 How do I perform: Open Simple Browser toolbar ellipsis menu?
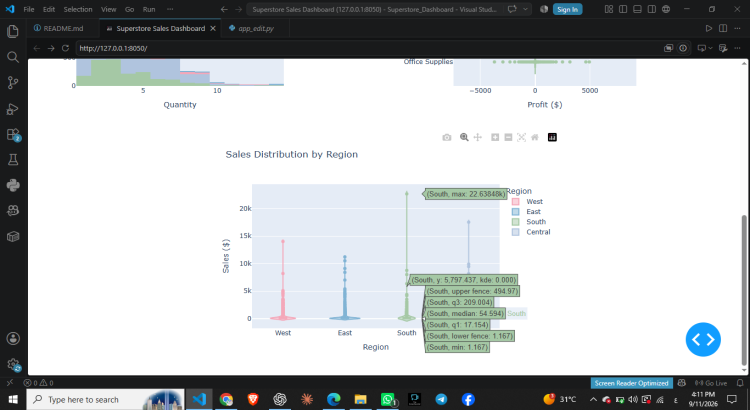point(737,48)
